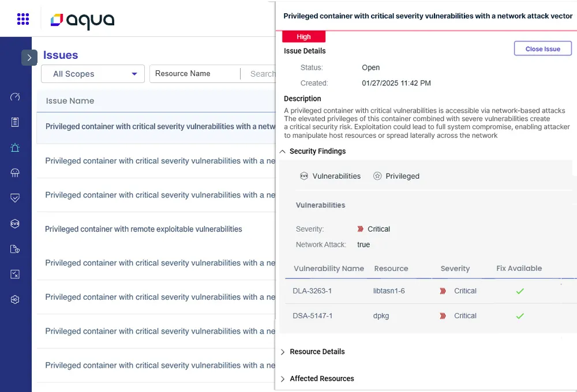
Task: Open the settings gear icon in sidebar
Action: (15, 300)
